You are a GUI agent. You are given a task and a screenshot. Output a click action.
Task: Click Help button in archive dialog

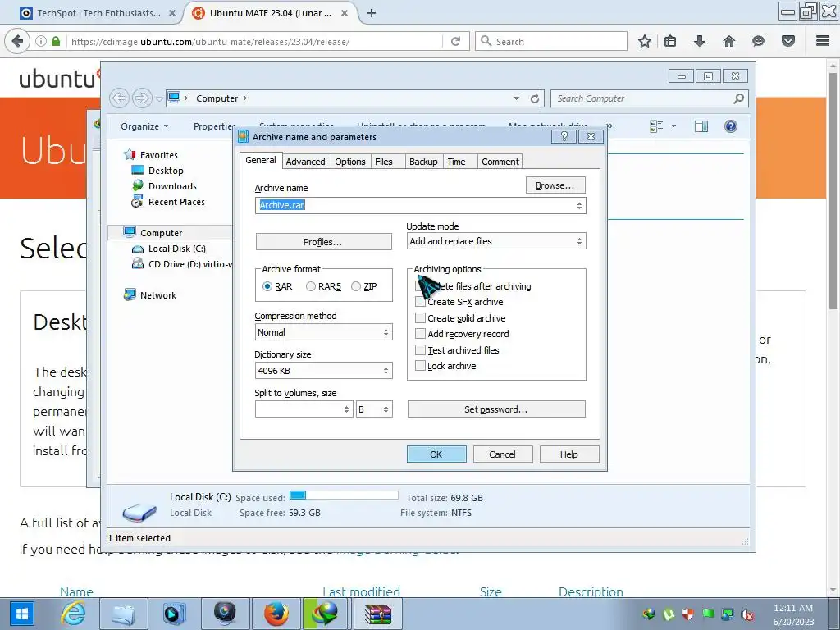(x=569, y=454)
